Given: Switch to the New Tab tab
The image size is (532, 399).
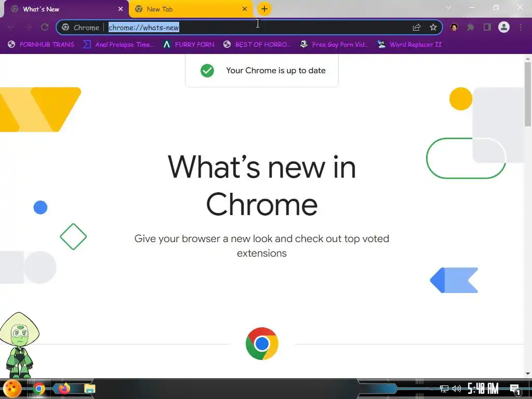Looking at the screenshot, I should click(191, 9).
